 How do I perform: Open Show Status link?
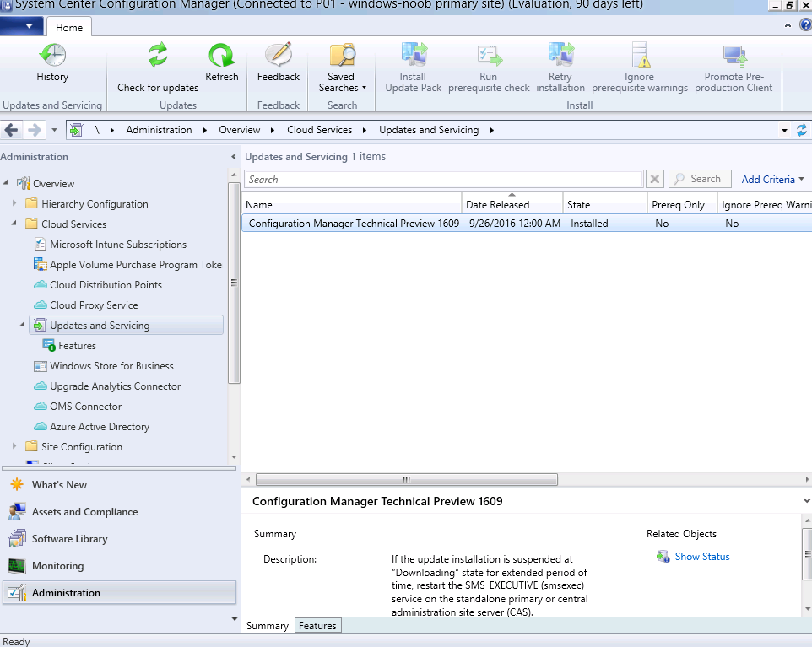701,557
